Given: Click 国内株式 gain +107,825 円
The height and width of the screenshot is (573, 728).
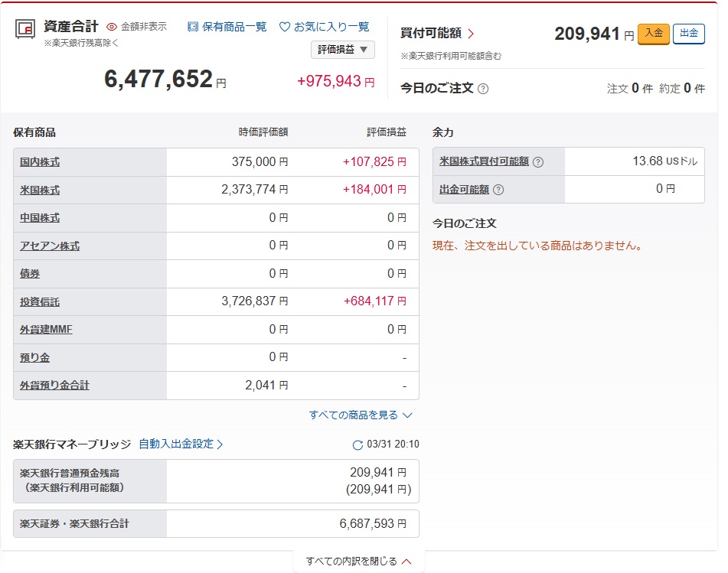Looking at the screenshot, I should [x=374, y=162].
